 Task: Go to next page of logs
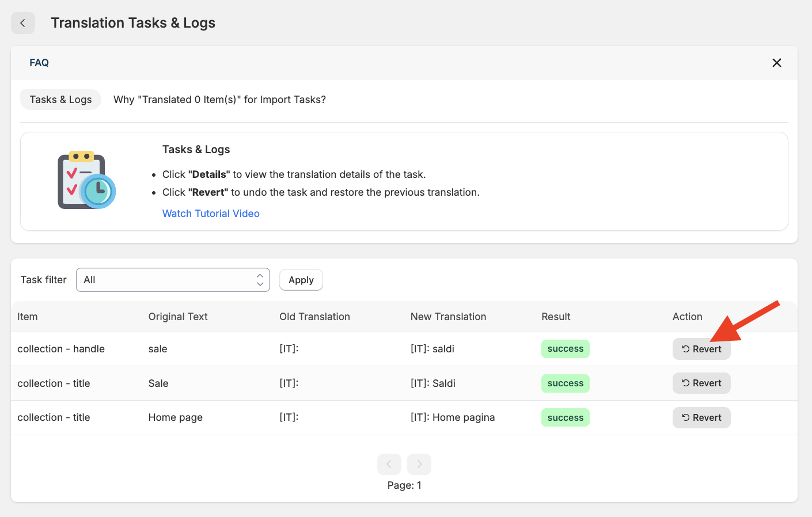point(419,464)
